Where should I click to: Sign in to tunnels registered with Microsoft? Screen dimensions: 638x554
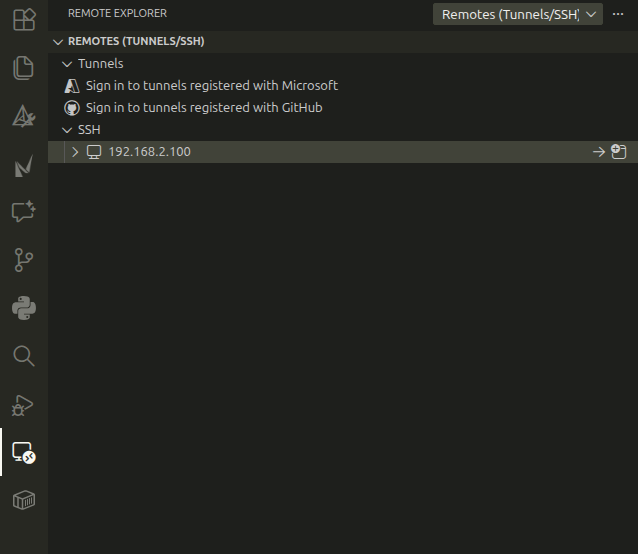click(x=211, y=86)
